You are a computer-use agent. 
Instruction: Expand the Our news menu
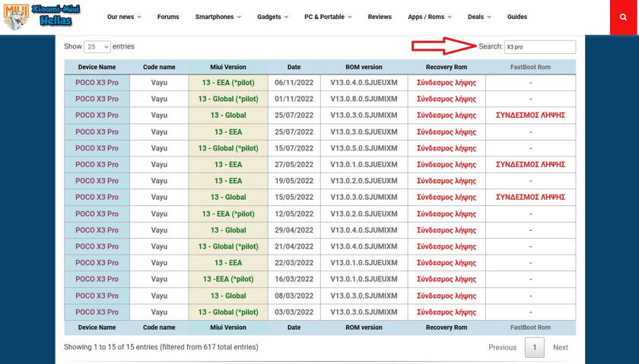coord(124,17)
